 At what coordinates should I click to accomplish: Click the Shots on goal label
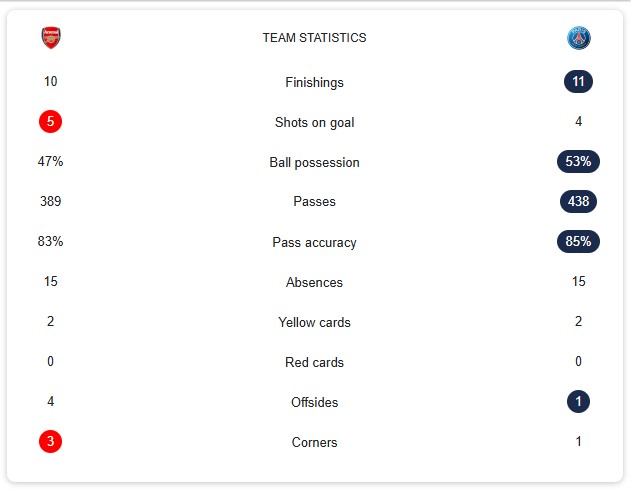314,122
